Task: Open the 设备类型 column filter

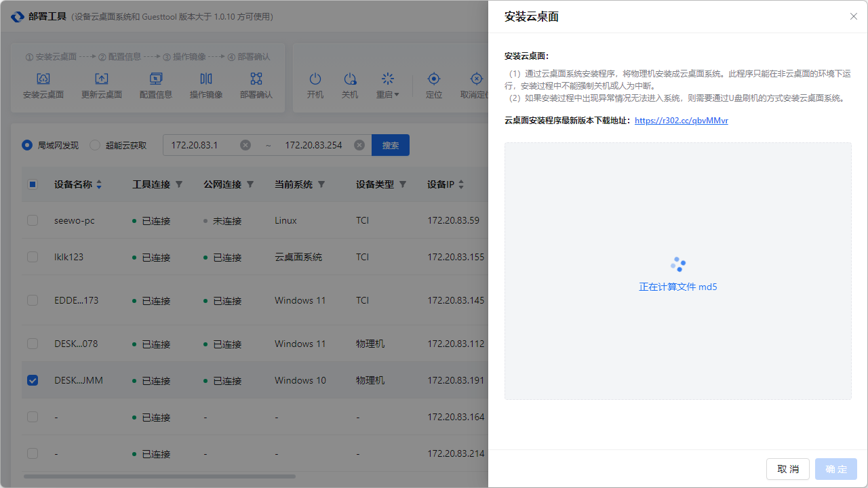Action: pyautogui.click(x=403, y=184)
